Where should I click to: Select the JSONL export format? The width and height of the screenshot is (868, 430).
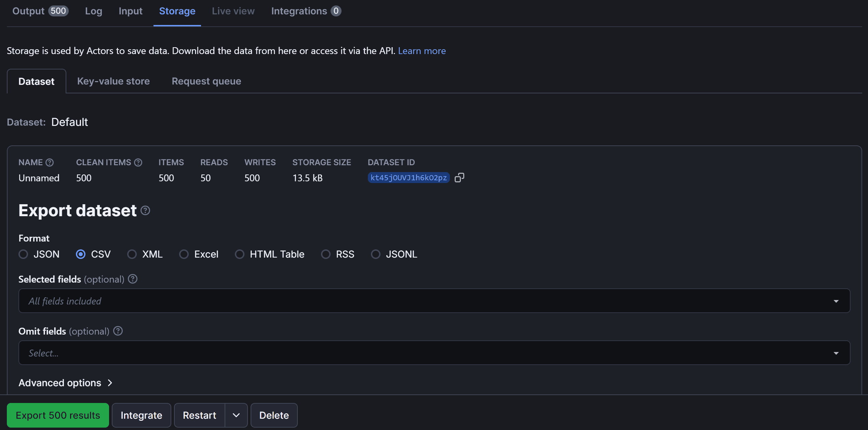[x=375, y=254]
